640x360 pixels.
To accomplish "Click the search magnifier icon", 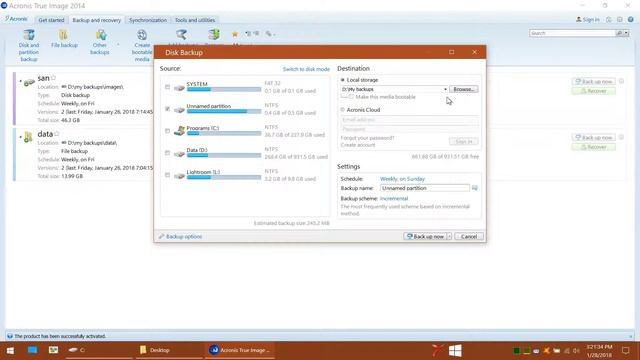I will click(x=619, y=33).
